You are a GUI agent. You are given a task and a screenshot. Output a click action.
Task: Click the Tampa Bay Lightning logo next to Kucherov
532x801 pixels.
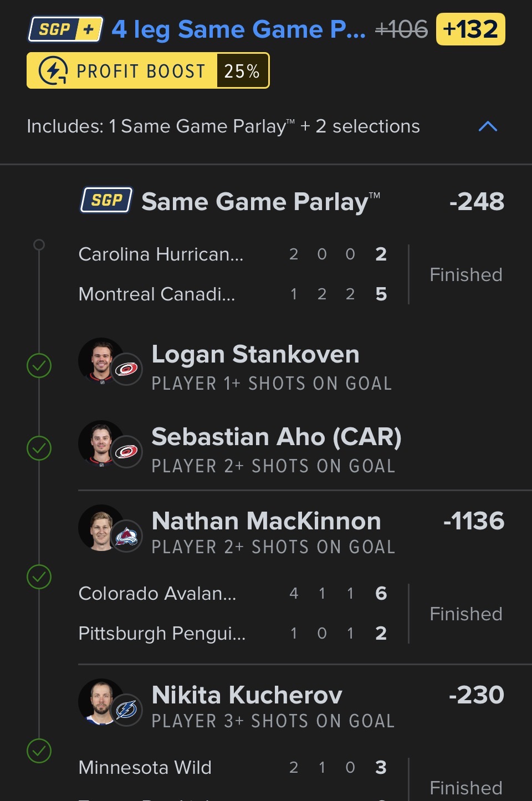coord(127,710)
